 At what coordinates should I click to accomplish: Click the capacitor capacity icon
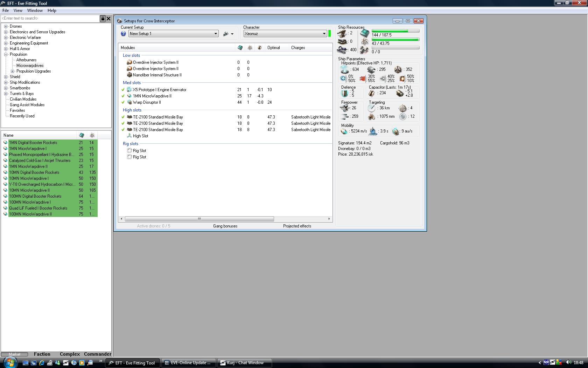click(x=371, y=93)
